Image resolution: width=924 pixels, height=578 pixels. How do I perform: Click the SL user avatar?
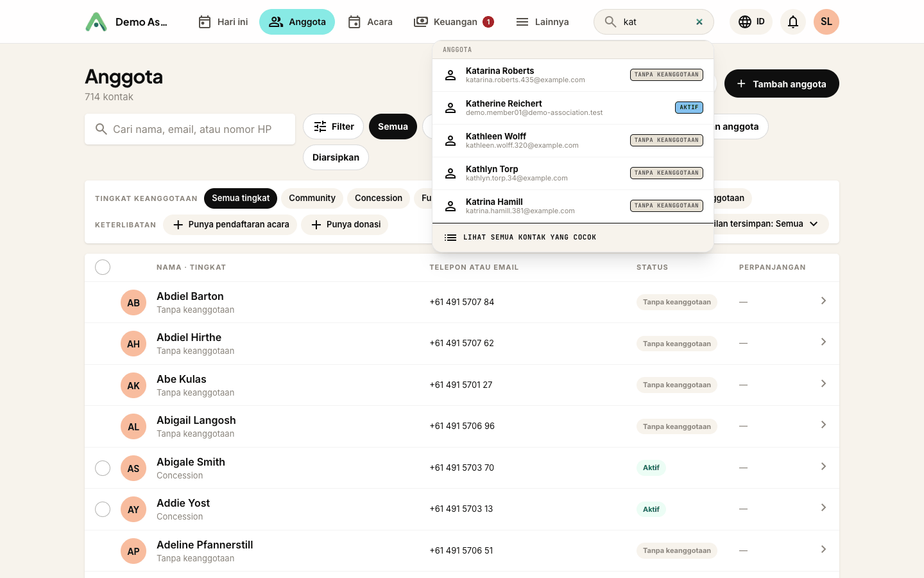826,22
